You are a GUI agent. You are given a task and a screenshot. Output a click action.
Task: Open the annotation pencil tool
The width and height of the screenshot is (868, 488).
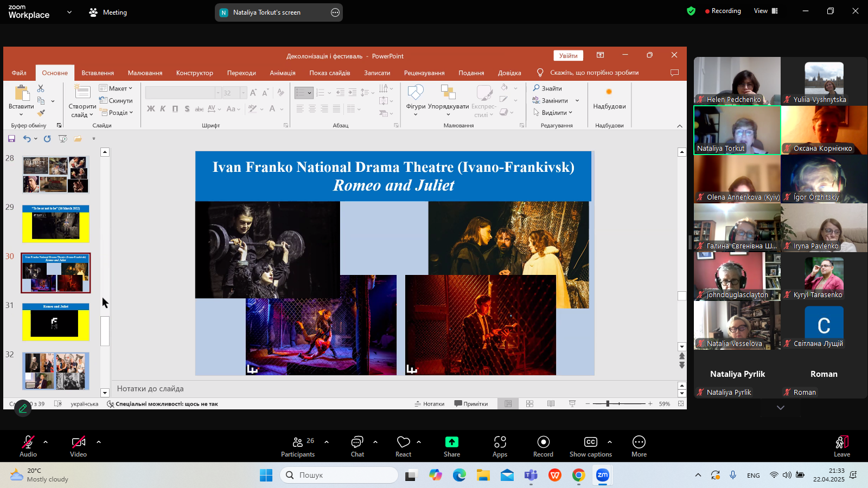click(x=23, y=408)
